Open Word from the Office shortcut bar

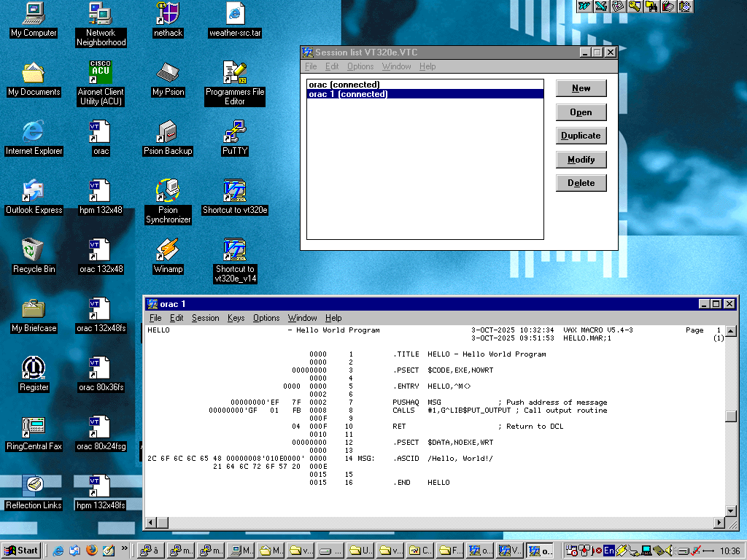click(x=584, y=7)
